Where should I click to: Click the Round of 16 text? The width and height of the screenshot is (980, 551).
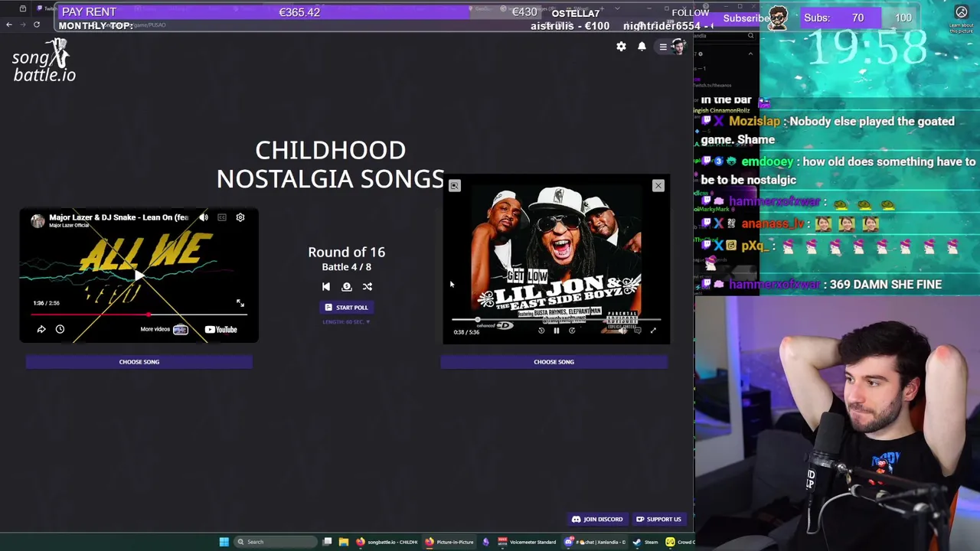[x=347, y=252]
